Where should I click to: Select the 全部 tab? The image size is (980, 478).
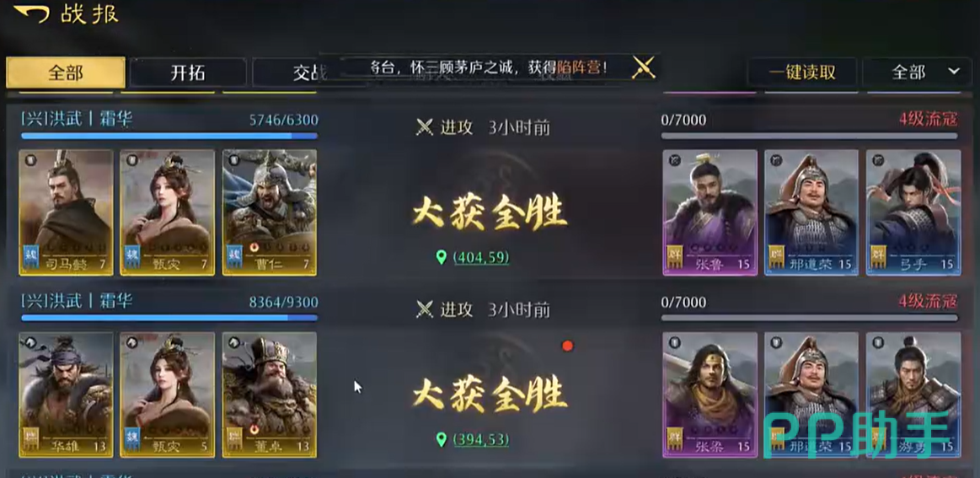66,73
